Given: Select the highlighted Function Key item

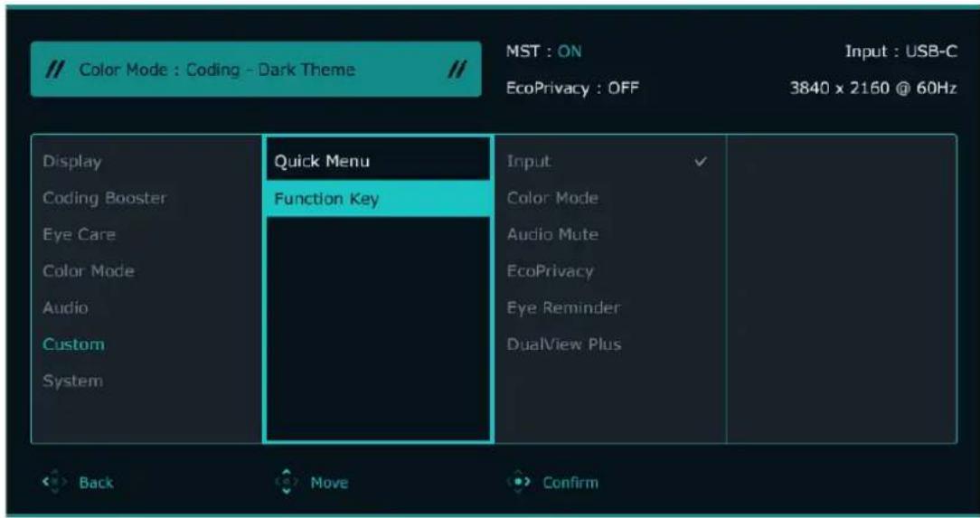Looking at the screenshot, I should (378, 199).
